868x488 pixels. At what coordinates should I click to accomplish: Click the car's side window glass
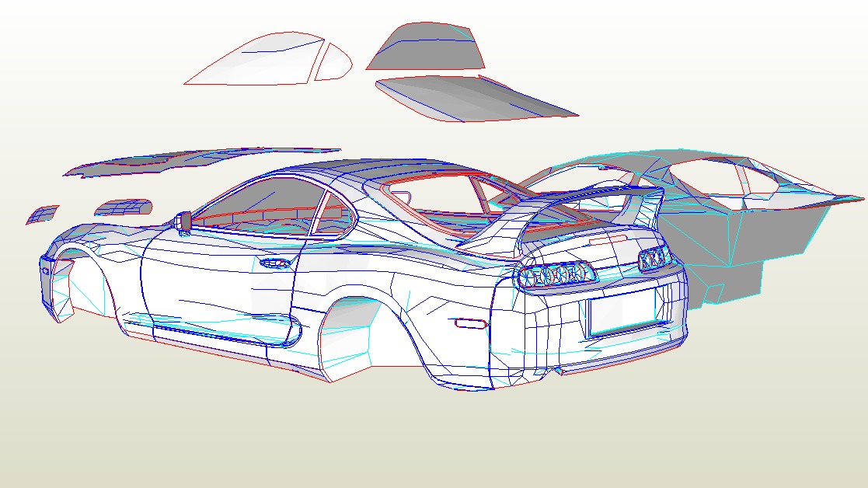(x=256, y=206)
